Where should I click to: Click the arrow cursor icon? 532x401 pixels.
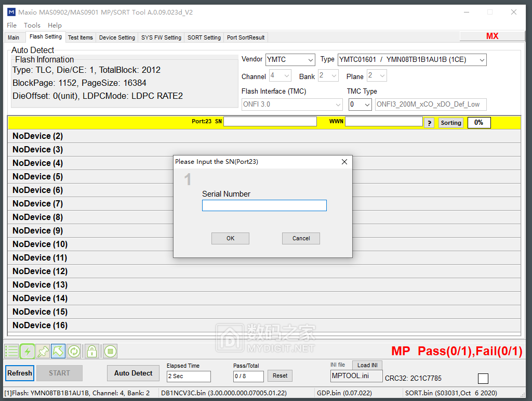(x=58, y=351)
